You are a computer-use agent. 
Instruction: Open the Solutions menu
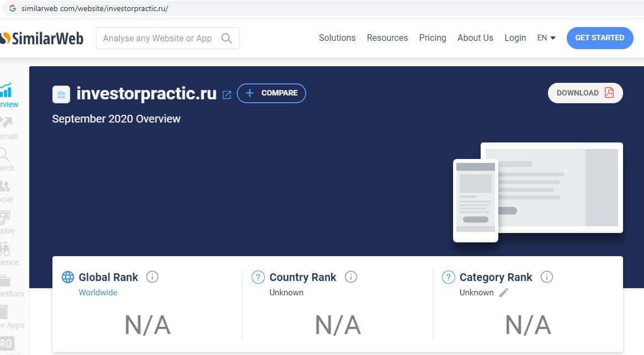(337, 38)
